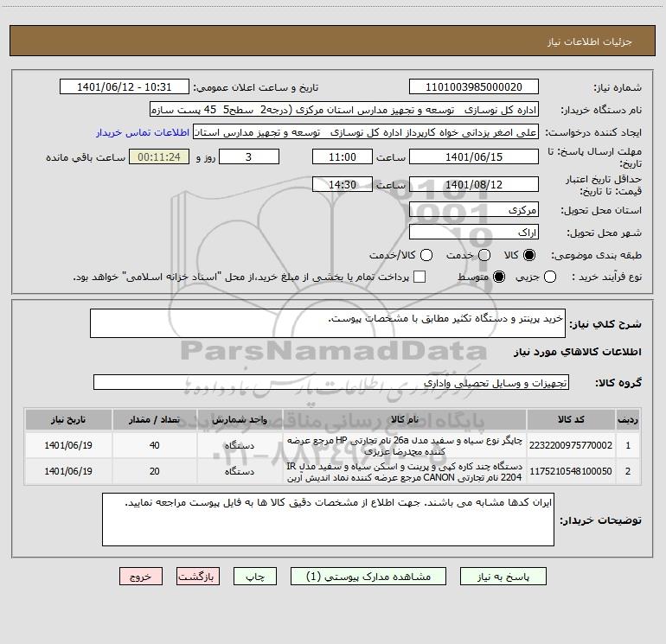The image size is (666, 644).
Task: Click the request creator name field
Action: pos(366,132)
